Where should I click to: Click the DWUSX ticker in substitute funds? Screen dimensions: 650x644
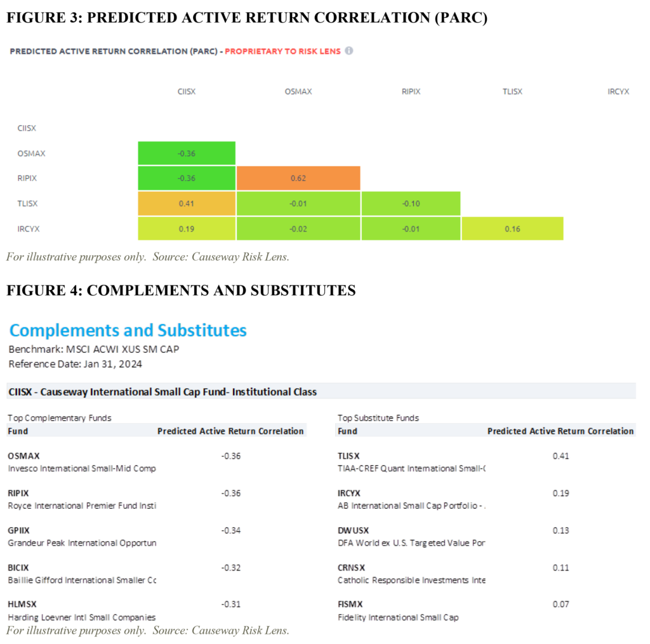pos(353,530)
